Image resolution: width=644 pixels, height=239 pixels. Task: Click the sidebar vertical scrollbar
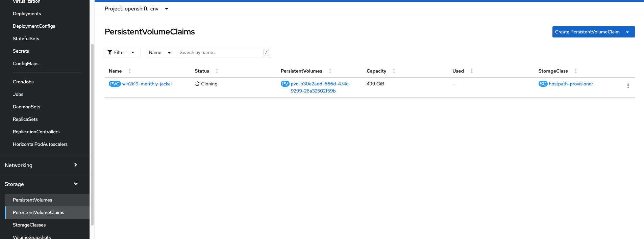point(92,134)
